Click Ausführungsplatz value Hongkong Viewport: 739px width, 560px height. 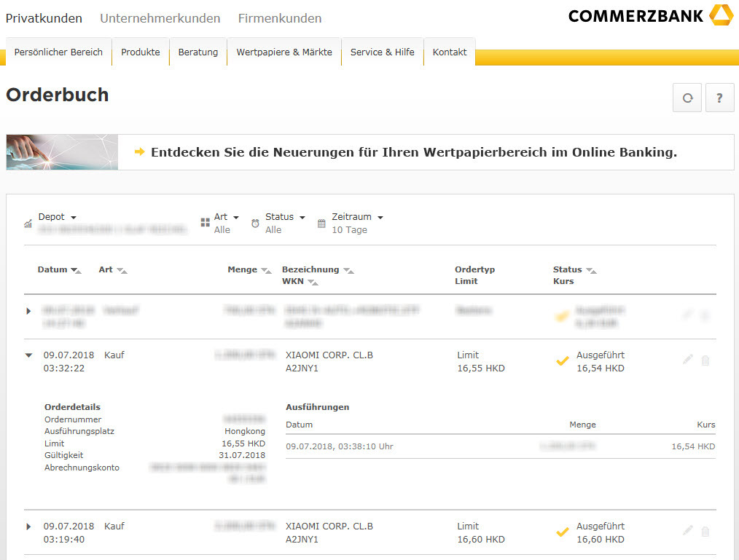pos(245,431)
